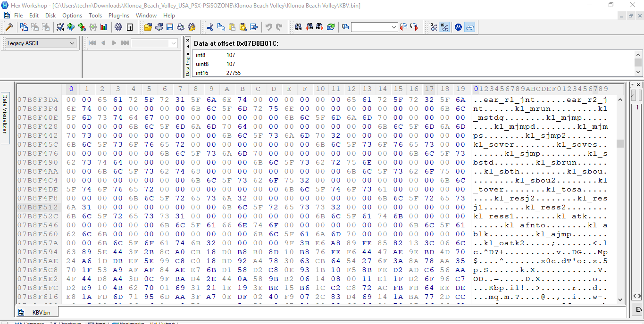Click the hex editor vertical scrollbar thumb

pyautogui.click(x=620, y=143)
